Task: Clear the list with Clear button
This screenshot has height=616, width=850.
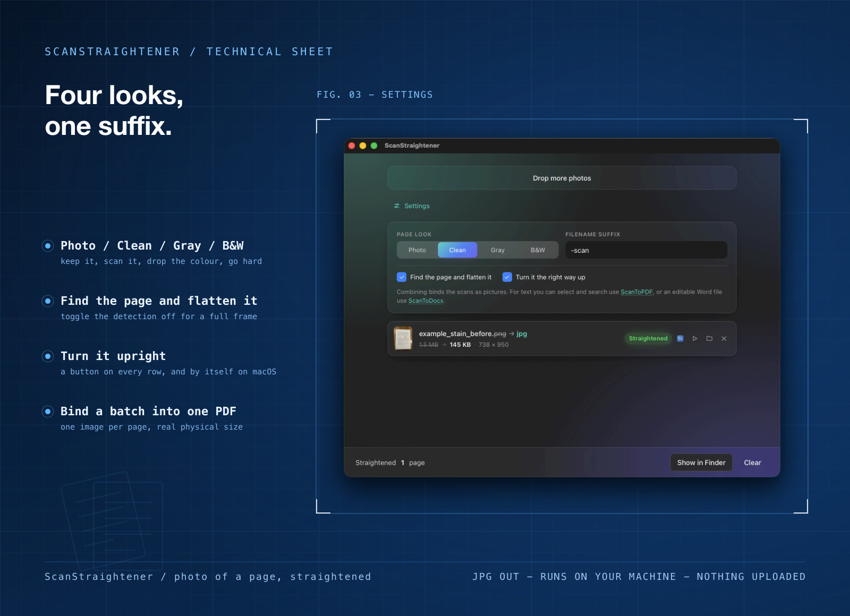Action: click(752, 463)
